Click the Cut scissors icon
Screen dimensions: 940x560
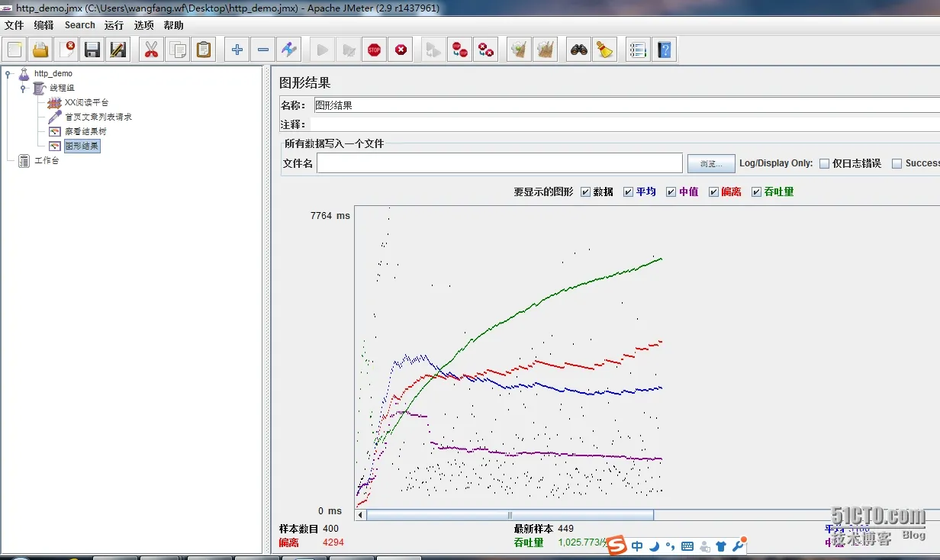click(152, 50)
